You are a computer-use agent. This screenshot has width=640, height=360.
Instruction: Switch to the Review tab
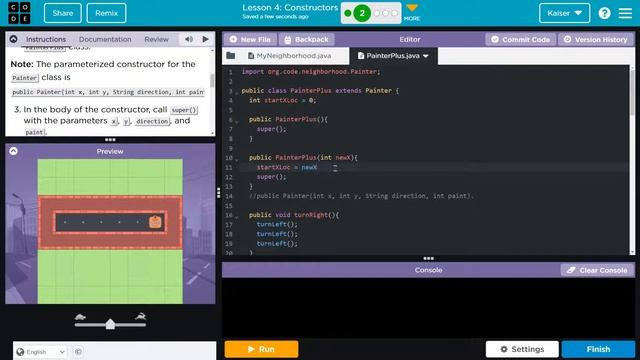click(156, 39)
